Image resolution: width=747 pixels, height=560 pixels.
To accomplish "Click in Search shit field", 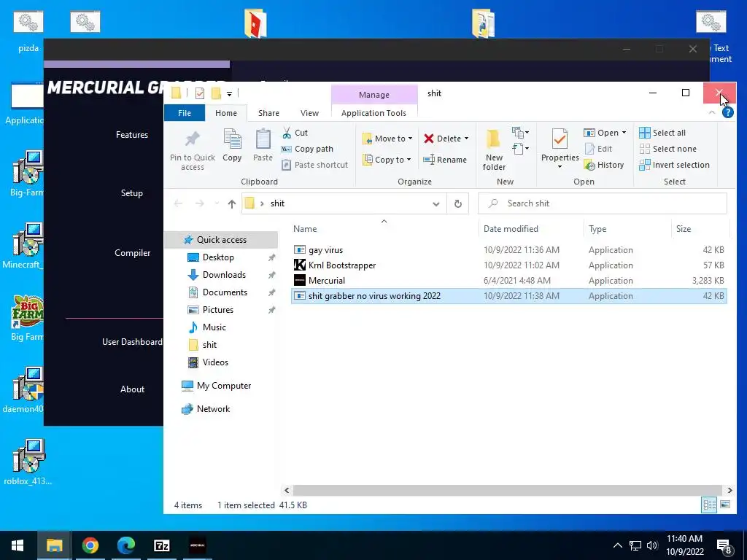I will [603, 203].
